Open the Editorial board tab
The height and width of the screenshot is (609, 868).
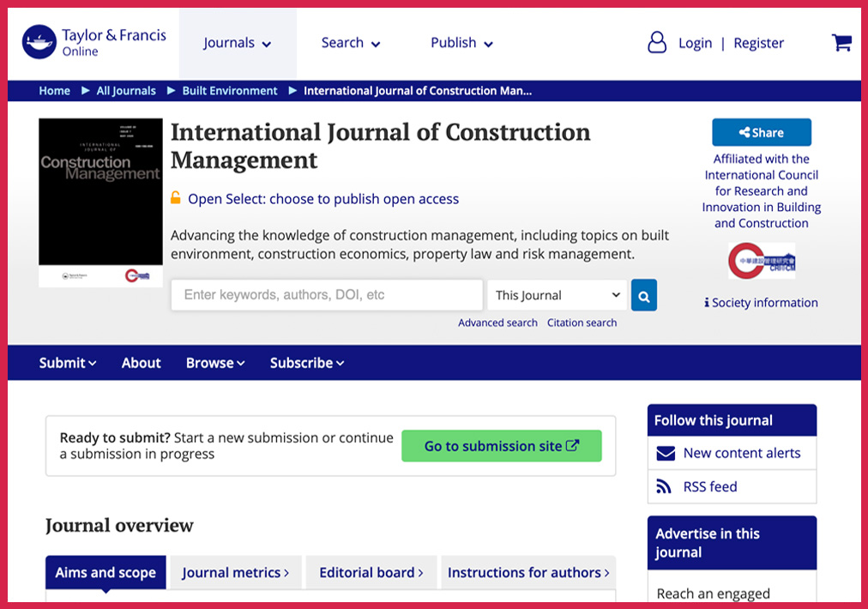pos(371,572)
